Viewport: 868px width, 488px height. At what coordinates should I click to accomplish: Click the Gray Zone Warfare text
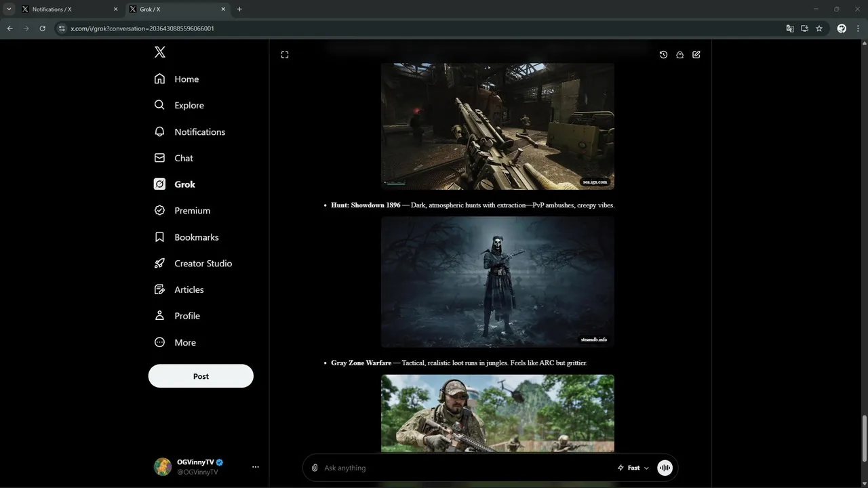coord(361,363)
